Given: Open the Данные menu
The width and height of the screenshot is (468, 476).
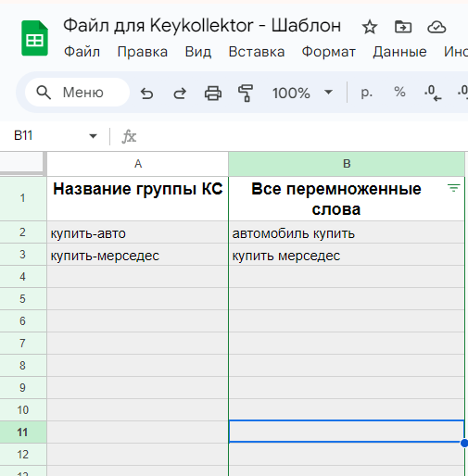Looking at the screenshot, I should [x=399, y=52].
